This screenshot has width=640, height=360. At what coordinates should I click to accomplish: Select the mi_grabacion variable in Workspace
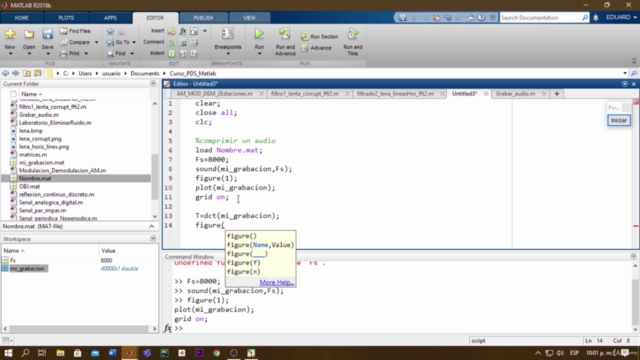(27, 269)
